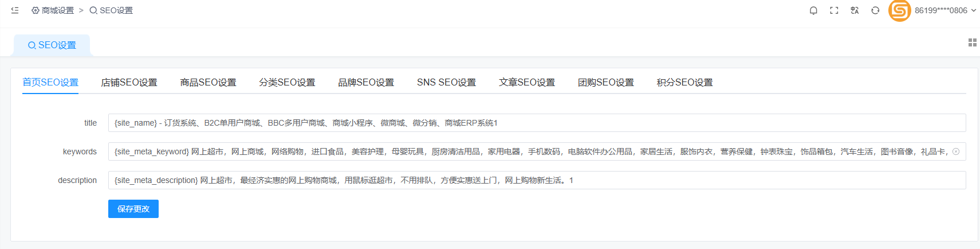Select the 品牌SEO设置 tab
980x249 pixels.
click(366, 83)
